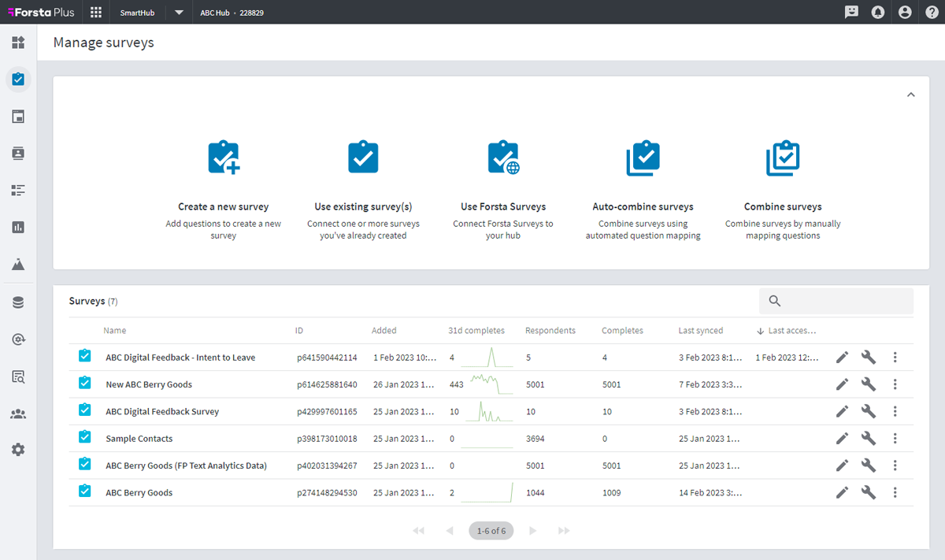Click the Auto-combine surveys label
945x560 pixels.
[643, 207]
